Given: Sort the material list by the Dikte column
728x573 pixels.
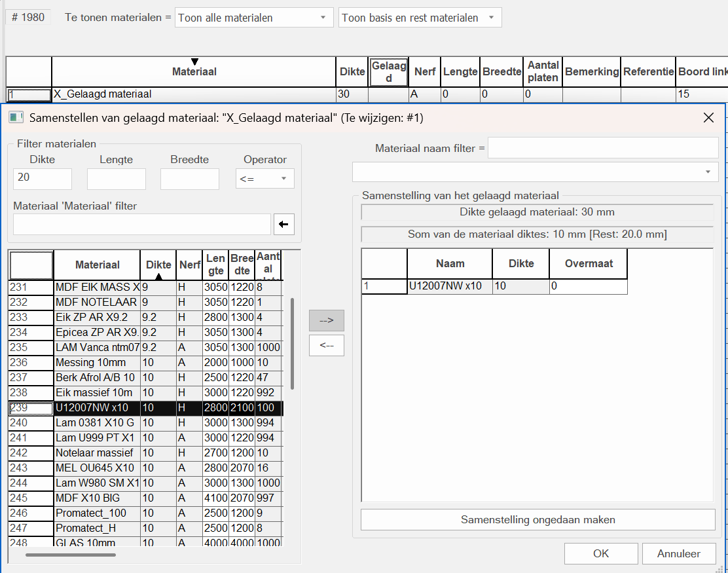Looking at the screenshot, I should point(158,265).
